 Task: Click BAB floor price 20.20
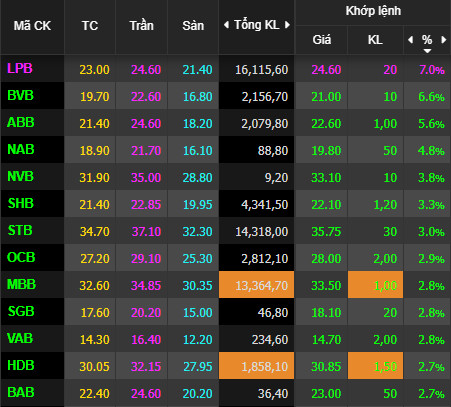(x=198, y=394)
